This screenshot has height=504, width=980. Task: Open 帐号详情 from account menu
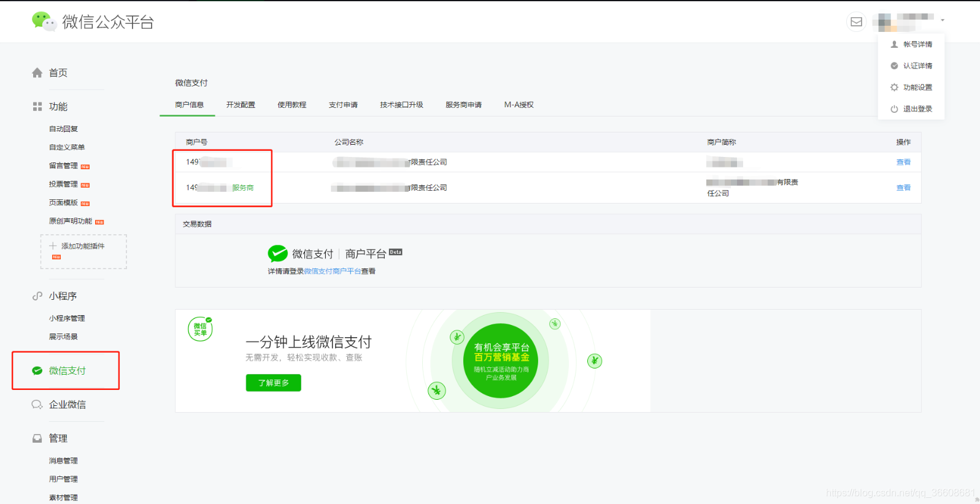(x=917, y=44)
